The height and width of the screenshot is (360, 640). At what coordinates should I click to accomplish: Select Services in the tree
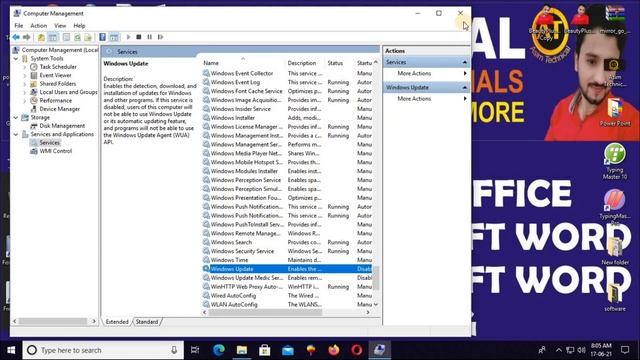tap(50, 142)
